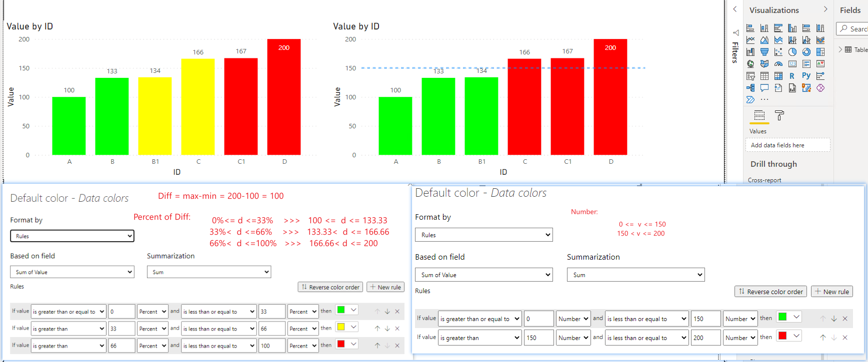Open the Fields well tab in Visualizations
Image resolution: width=868 pixels, height=362 pixels.
tap(759, 116)
